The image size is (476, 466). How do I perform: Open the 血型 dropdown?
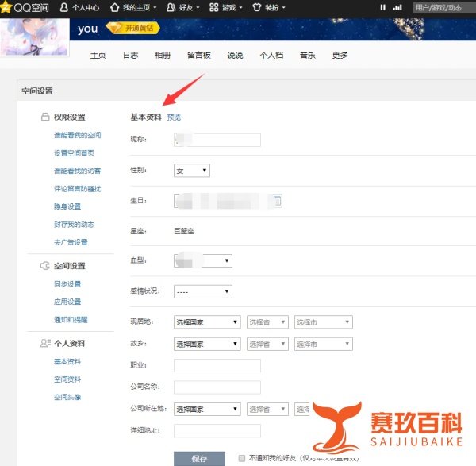click(x=203, y=260)
